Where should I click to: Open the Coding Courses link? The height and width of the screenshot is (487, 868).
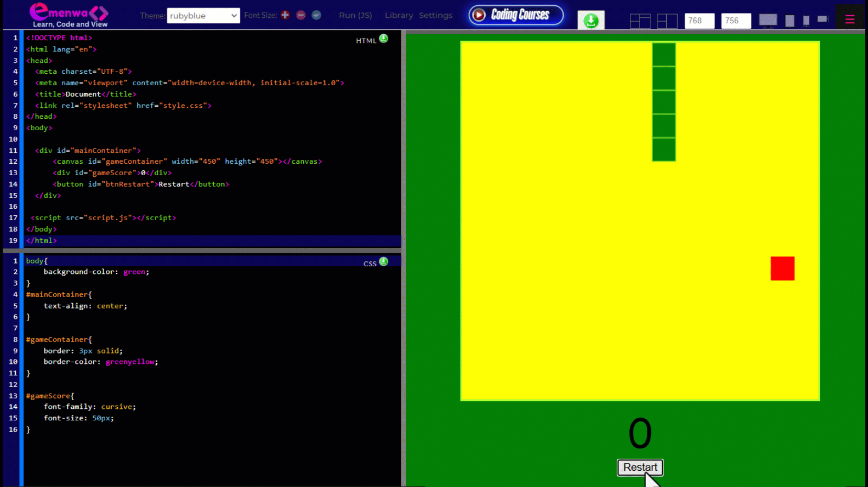click(516, 15)
